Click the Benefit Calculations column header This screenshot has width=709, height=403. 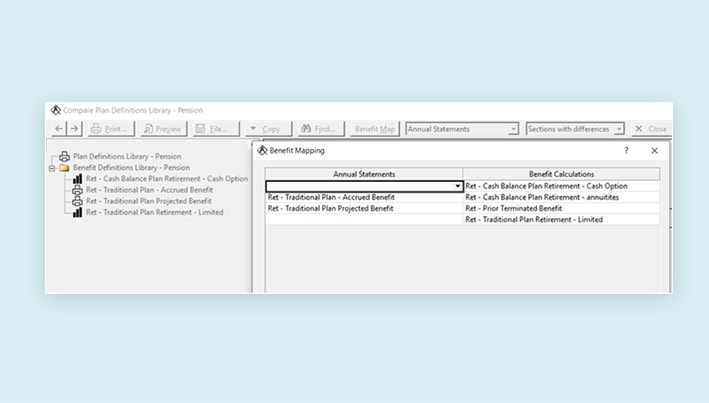[x=561, y=174]
